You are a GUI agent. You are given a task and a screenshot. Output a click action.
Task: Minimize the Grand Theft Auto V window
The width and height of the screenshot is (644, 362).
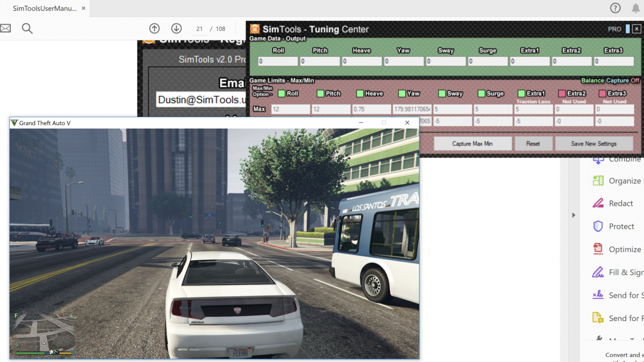[361, 122]
